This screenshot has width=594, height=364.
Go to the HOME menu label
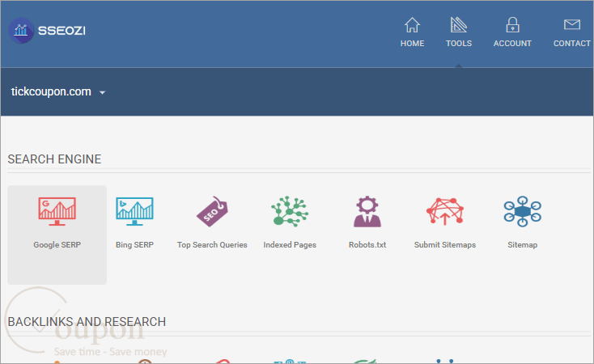(412, 43)
